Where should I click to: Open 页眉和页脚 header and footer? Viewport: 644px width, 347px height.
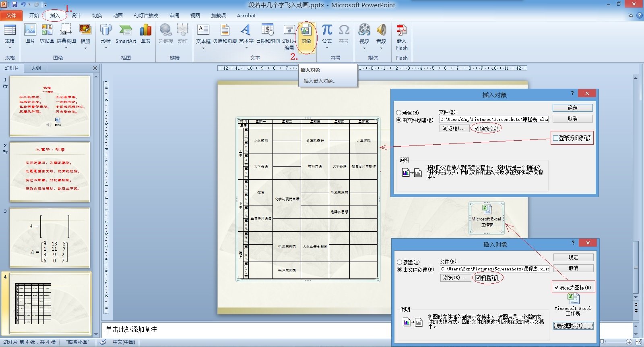(225, 34)
